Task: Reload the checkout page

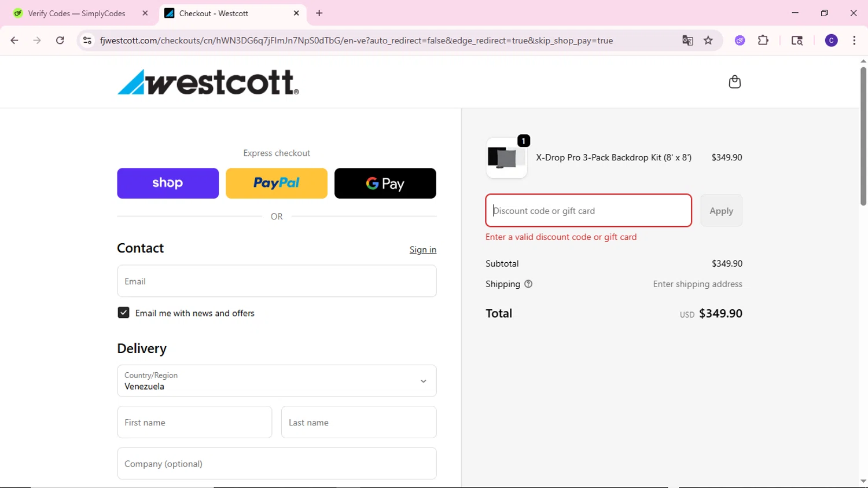Action: coord(60,41)
